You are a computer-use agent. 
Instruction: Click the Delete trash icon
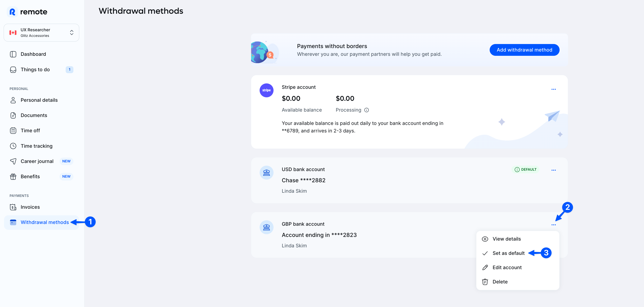(485, 282)
